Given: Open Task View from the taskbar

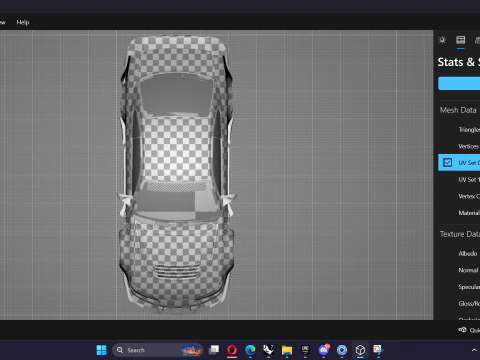Looking at the screenshot, I should point(214,350).
